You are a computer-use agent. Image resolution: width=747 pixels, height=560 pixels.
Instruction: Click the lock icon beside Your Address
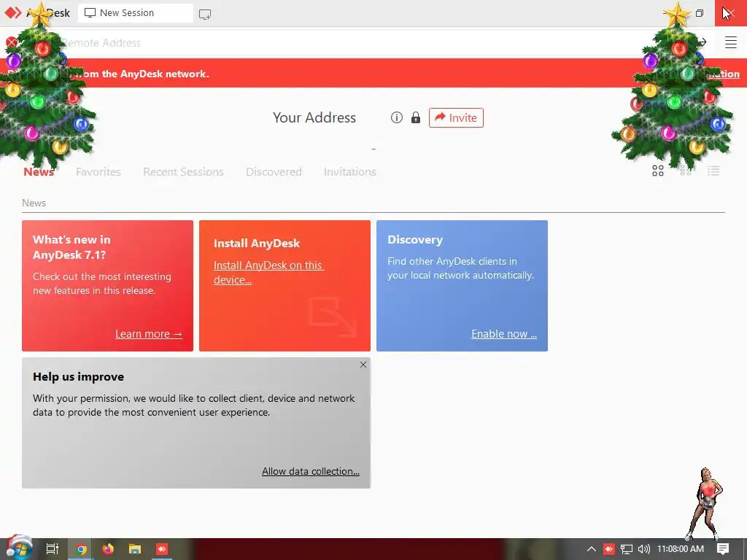(x=415, y=117)
